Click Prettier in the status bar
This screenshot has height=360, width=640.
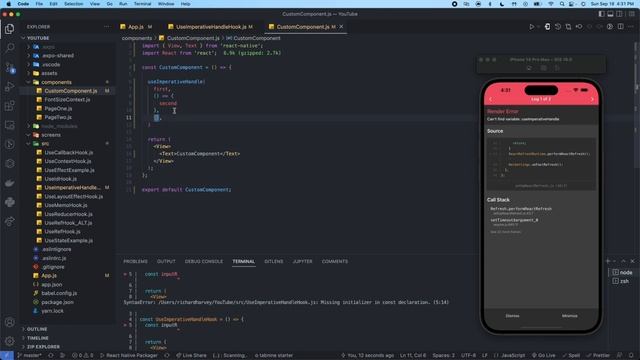pos(598,356)
